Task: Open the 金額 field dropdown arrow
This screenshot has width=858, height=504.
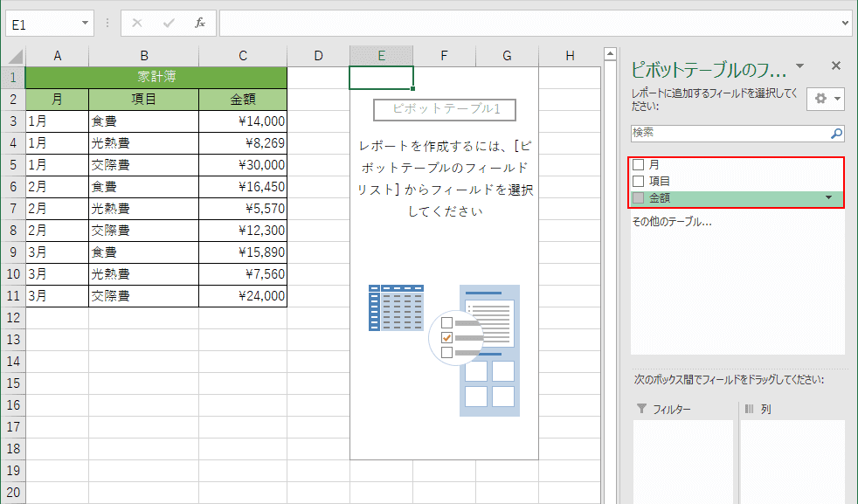Action: coord(828,198)
